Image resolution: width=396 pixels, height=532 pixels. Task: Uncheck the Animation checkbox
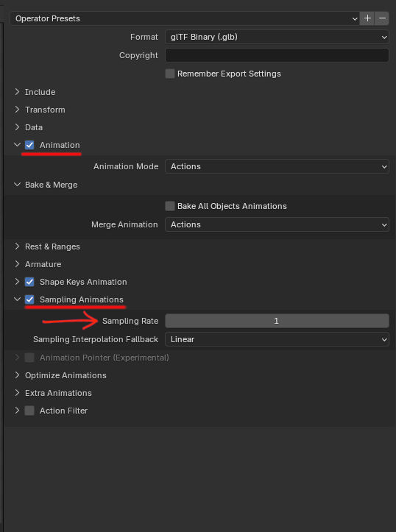29,145
